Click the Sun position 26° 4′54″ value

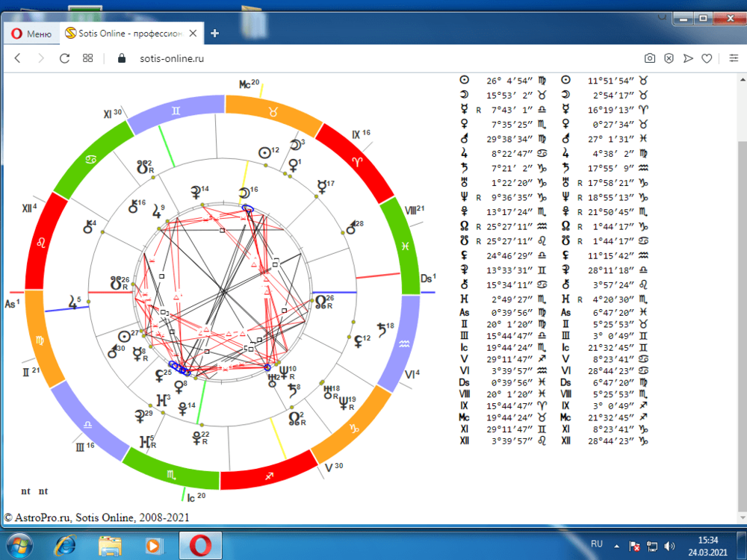[509, 81]
